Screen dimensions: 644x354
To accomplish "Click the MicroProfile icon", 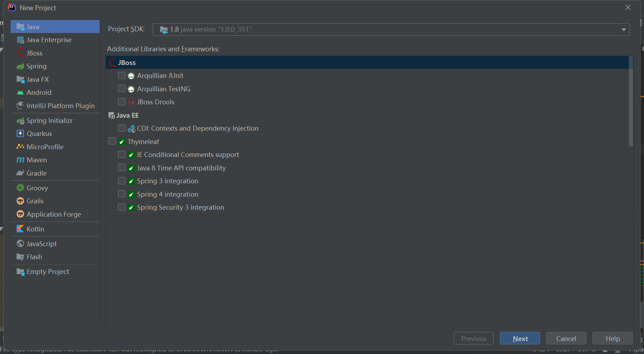I will click(x=20, y=147).
